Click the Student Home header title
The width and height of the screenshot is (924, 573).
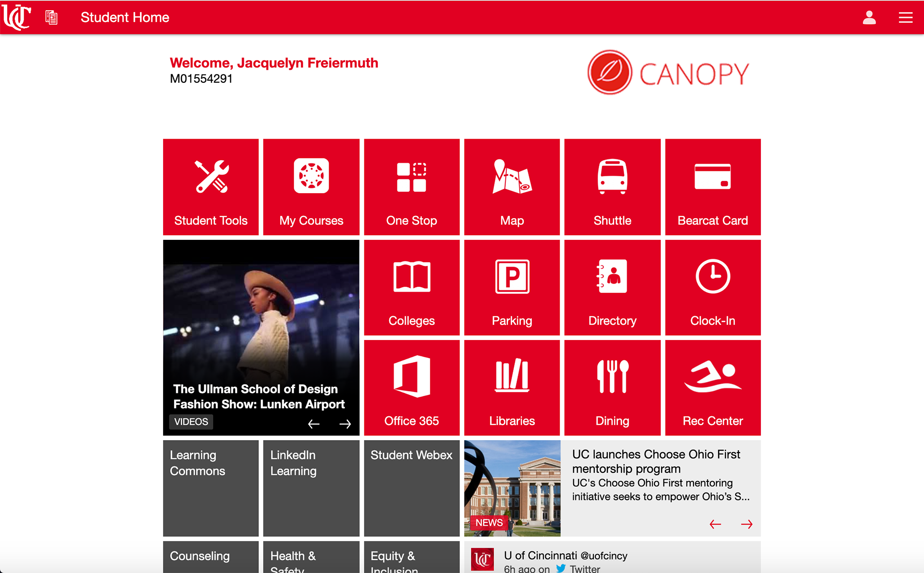tap(125, 17)
